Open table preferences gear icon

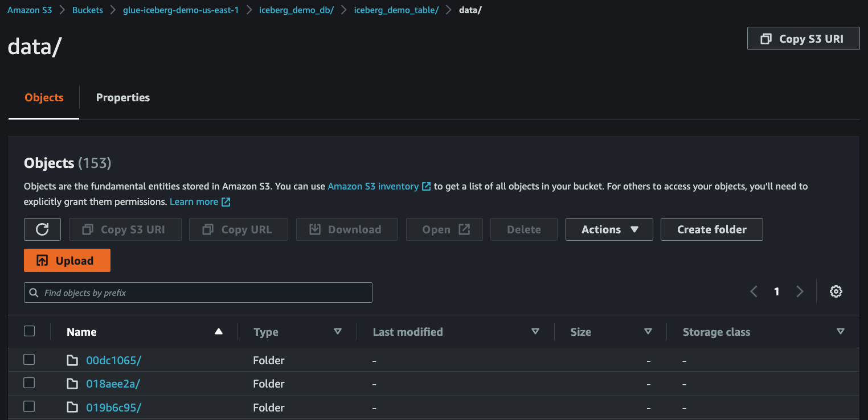tap(836, 291)
